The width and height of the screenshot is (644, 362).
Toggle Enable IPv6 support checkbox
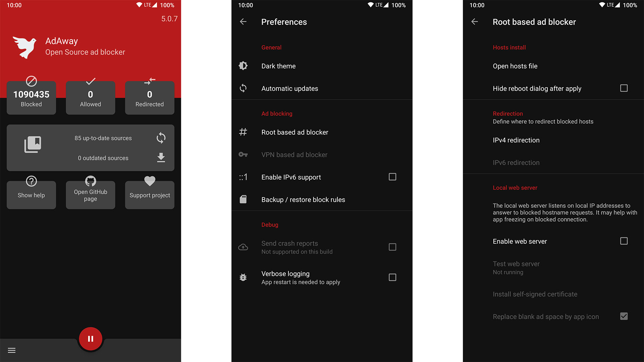click(392, 177)
